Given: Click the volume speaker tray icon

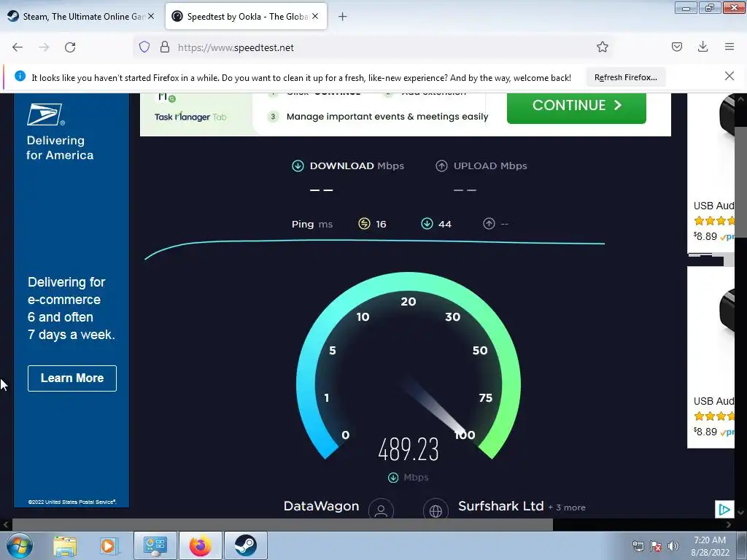Looking at the screenshot, I should click(x=673, y=547).
